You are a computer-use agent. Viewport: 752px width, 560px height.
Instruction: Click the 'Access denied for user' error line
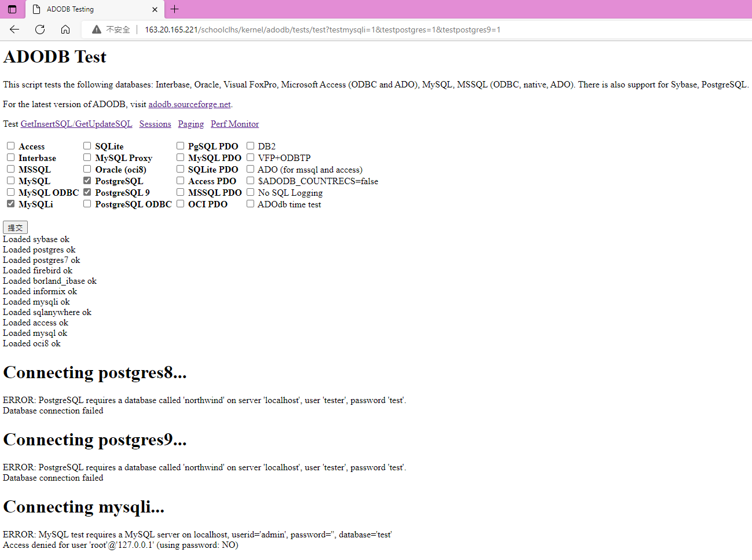point(120,545)
